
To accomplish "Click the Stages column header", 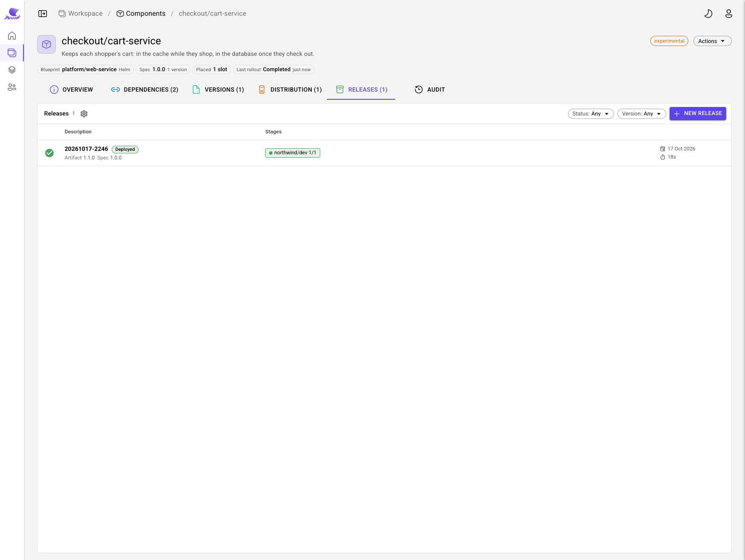I will tap(273, 132).
